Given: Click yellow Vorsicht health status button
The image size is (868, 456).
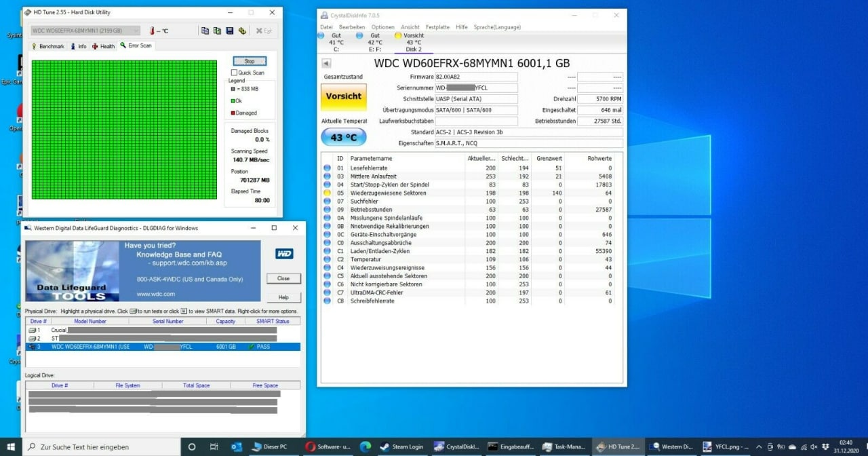Looking at the screenshot, I should coord(343,97).
